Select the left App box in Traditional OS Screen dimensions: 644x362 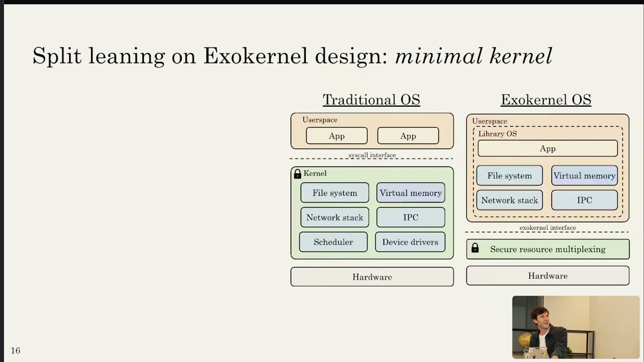(337, 136)
